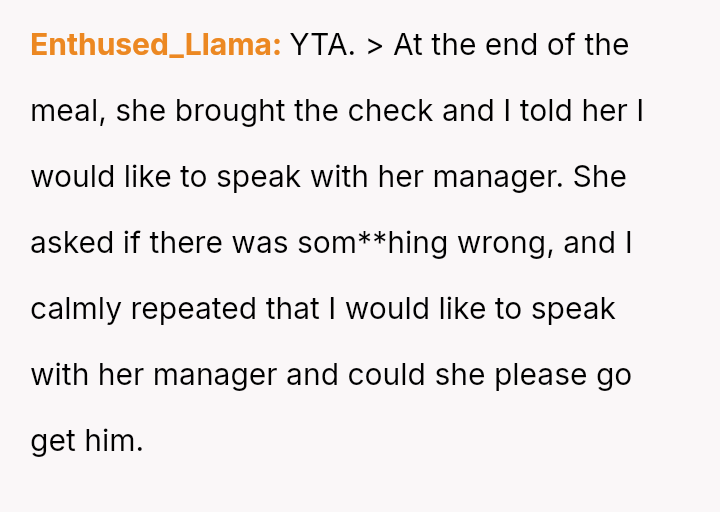This screenshot has width=720, height=512.
Task: Click the word 'calmly'
Action: coord(76,309)
